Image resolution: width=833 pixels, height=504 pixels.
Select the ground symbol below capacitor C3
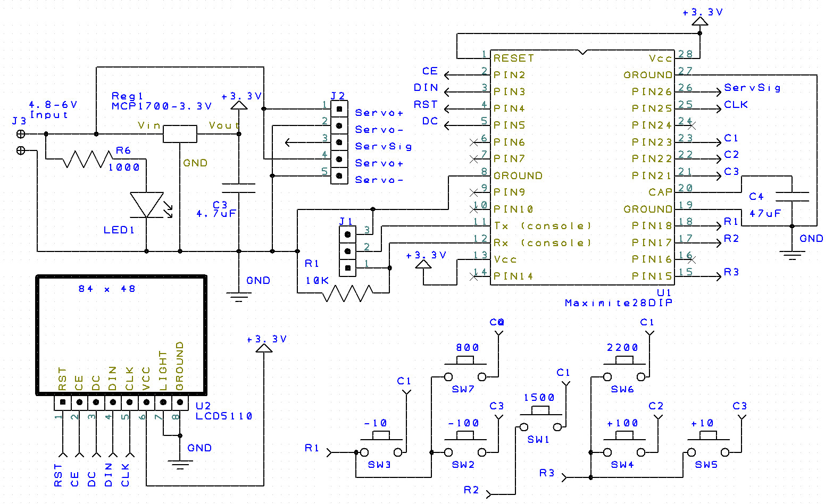point(238,297)
